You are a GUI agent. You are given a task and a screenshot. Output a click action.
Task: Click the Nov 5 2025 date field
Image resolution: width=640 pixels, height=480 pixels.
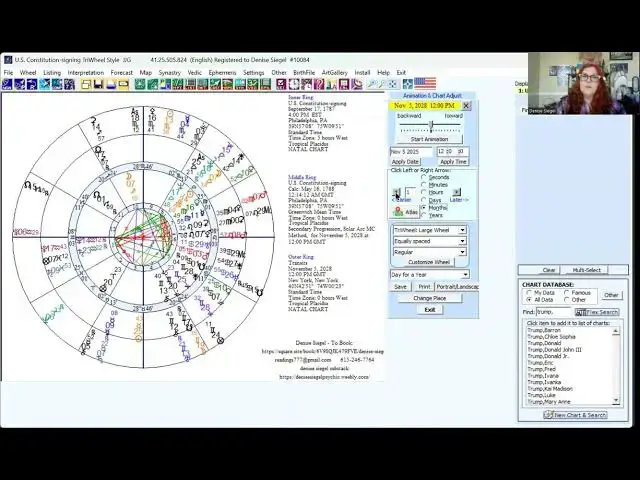(x=411, y=151)
